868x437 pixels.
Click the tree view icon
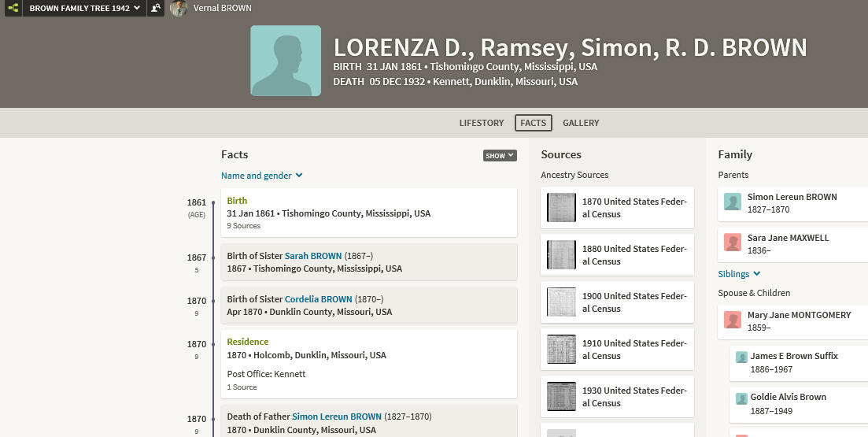[x=13, y=8]
